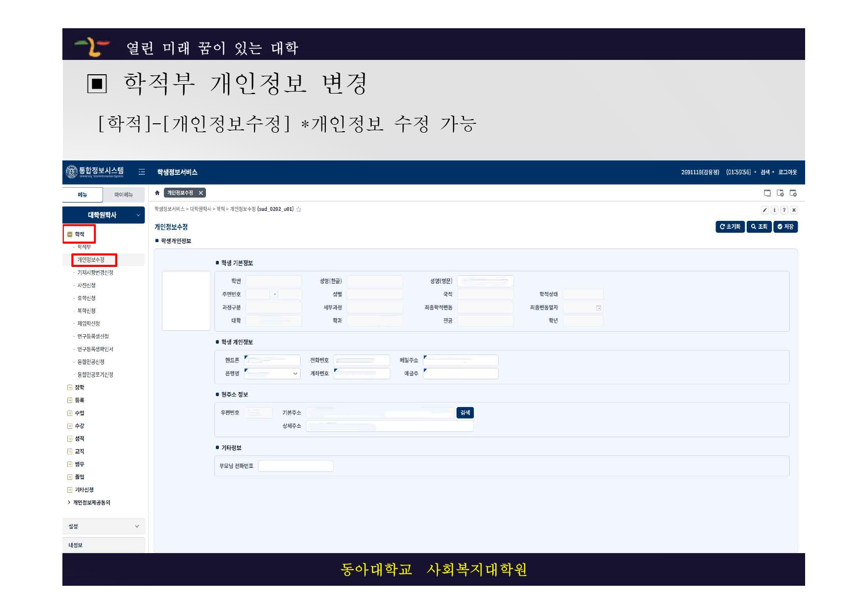This screenshot has width=868, height=614.
Task: Click the first window layout icon in tab bar
Action: tap(767, 193)
